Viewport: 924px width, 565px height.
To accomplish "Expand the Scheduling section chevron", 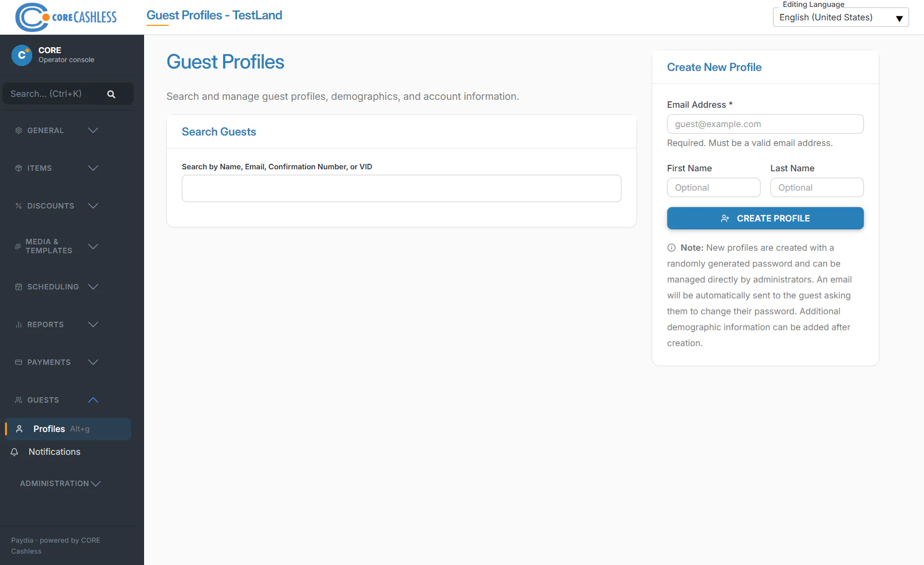I will (93, 287).
